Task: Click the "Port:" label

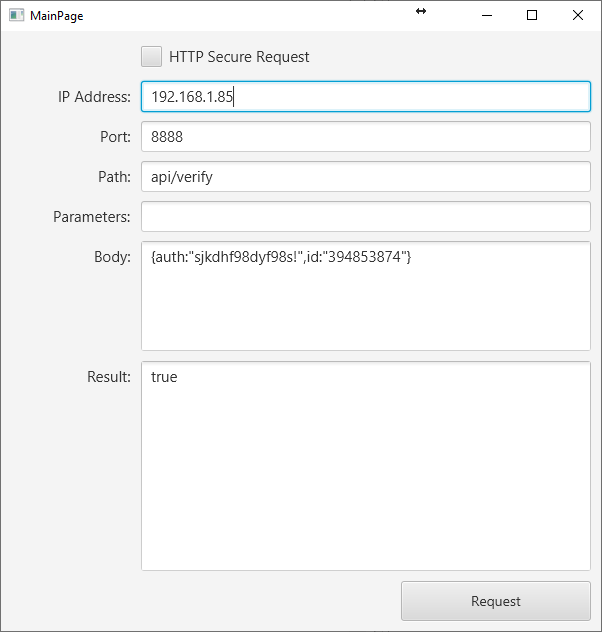Action: click(x=114, y=137)
